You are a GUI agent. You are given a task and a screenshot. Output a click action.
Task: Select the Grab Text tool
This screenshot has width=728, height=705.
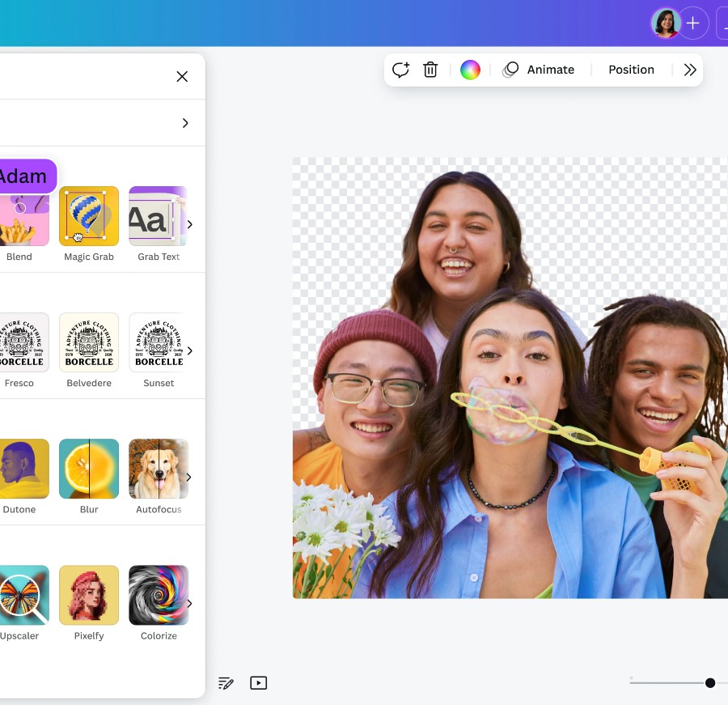click(x=158, y=216)
